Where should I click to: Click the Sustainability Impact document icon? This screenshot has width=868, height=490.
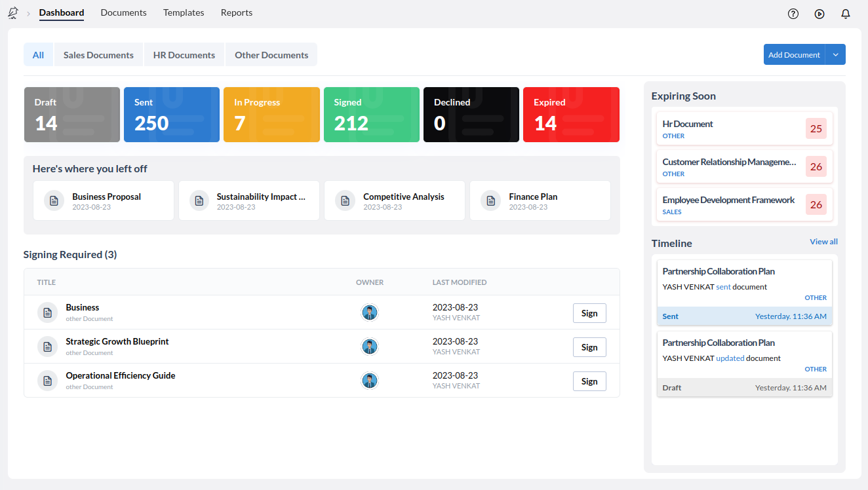[199, 200]
